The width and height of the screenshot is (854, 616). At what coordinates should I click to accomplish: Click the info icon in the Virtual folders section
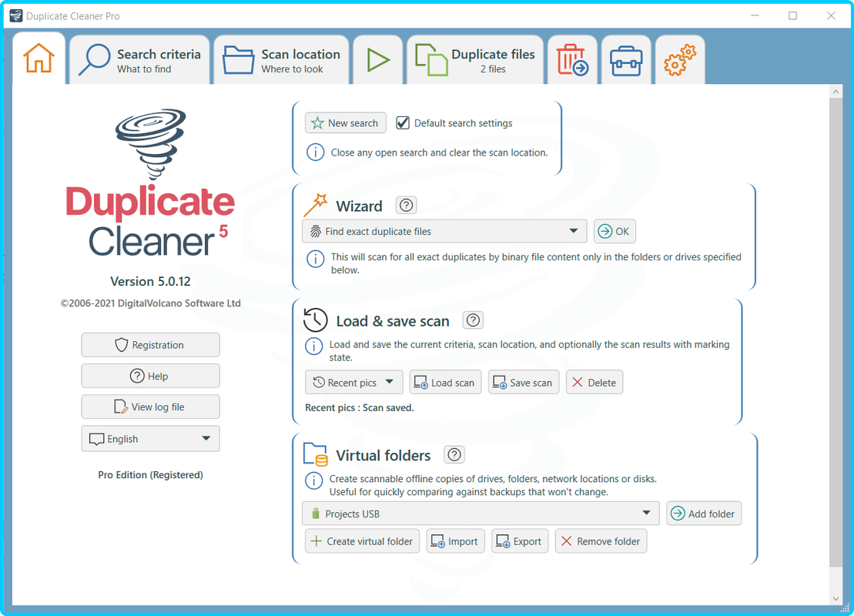313,480
